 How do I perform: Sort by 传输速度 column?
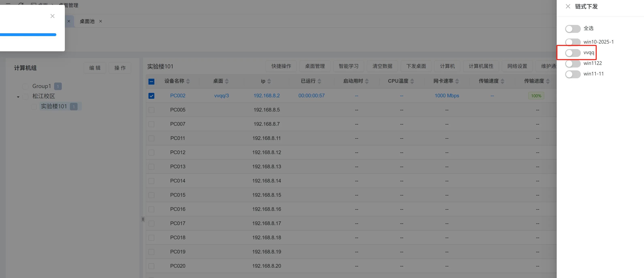503,81
